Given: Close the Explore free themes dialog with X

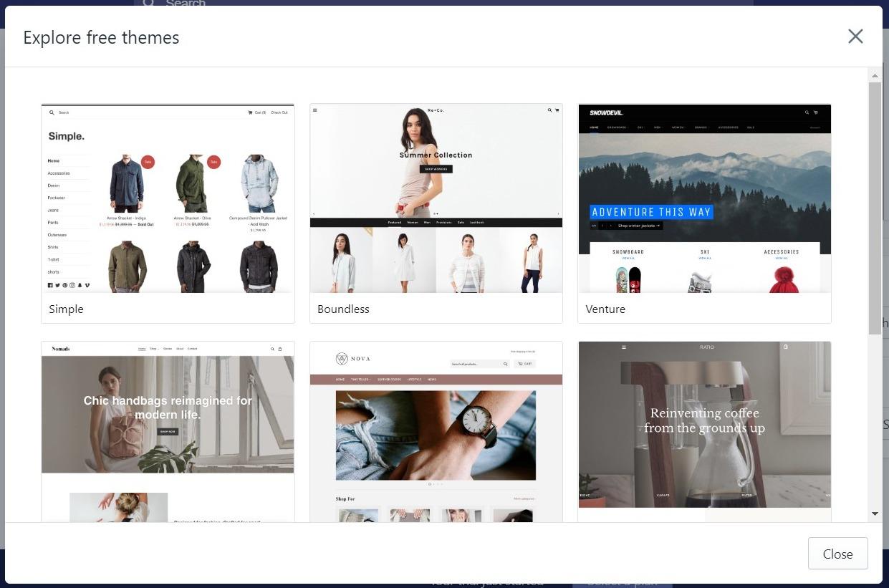Looking at the screenshot, I should click(x=855, y=37).
